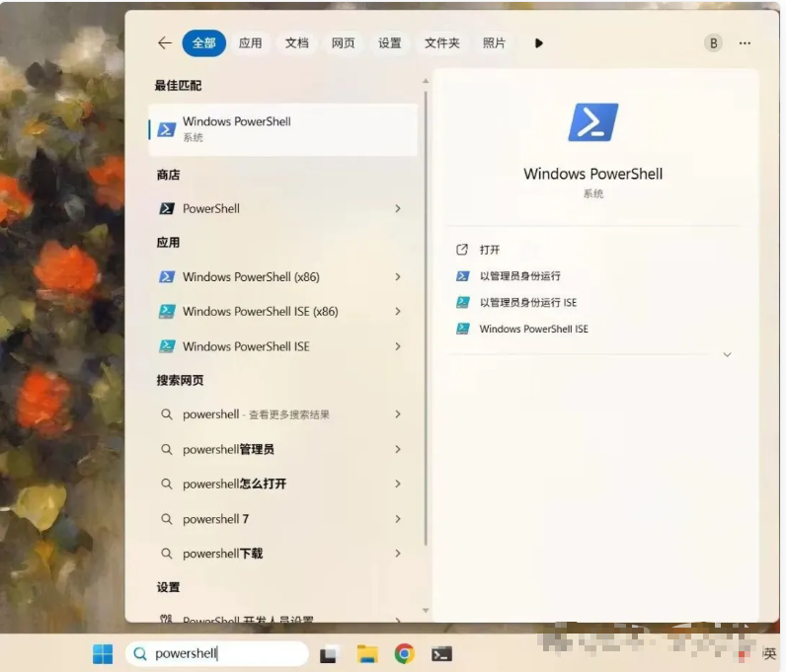Click the Windows PowerShell title in preview pane
This screenshot has height=672, width=786.
pos(593,174)
